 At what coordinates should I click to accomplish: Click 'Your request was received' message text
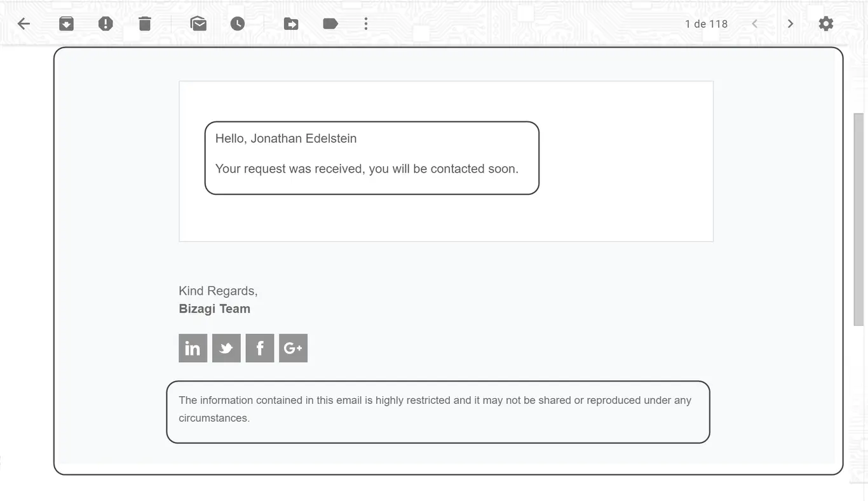[x=367, y=169]
